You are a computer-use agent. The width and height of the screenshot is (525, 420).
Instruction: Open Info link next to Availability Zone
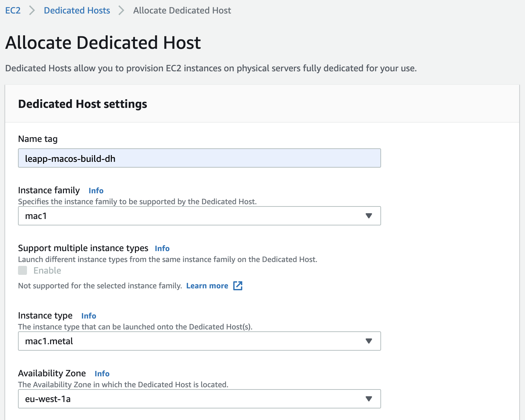[102, 374]
